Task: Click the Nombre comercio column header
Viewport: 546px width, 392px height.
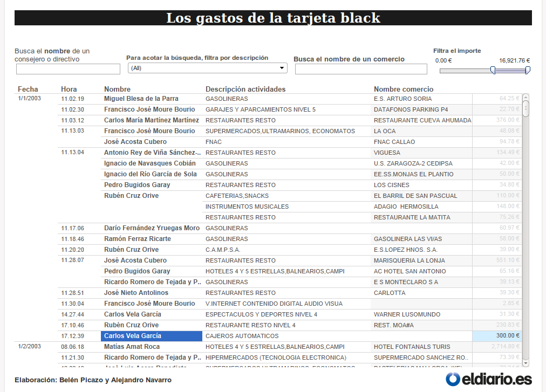Action: pos(404,89)
